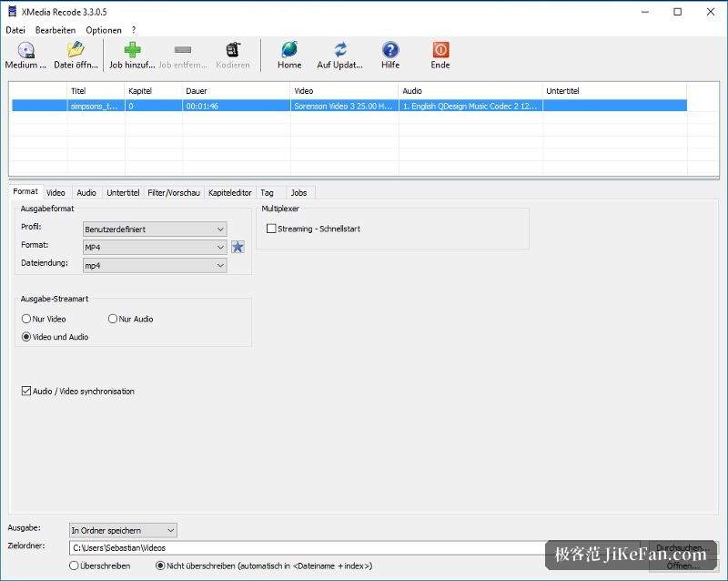Open the Optionen menu
Screen dimensions: 728x581
[x=104, y=30]
